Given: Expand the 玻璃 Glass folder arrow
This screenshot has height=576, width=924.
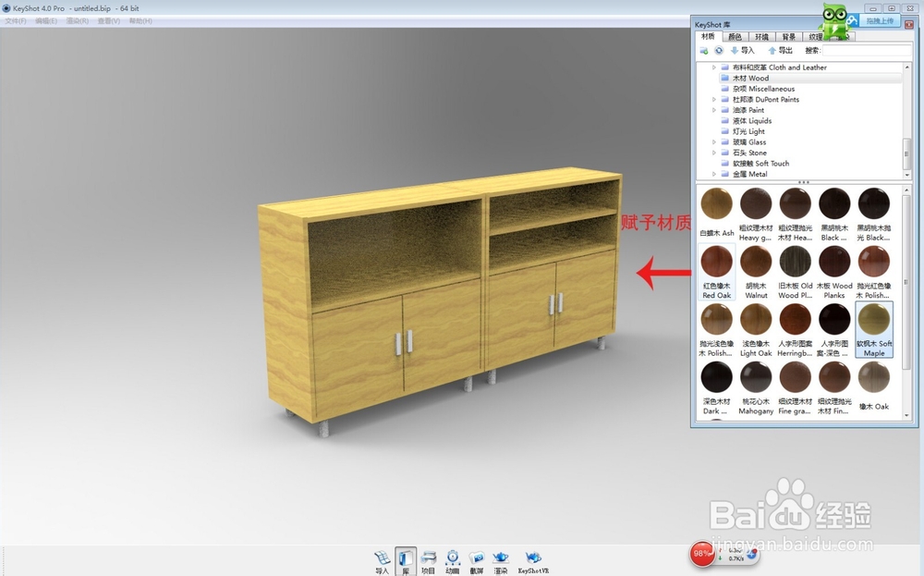Looking at the screenshot, I should click(714, 142).
